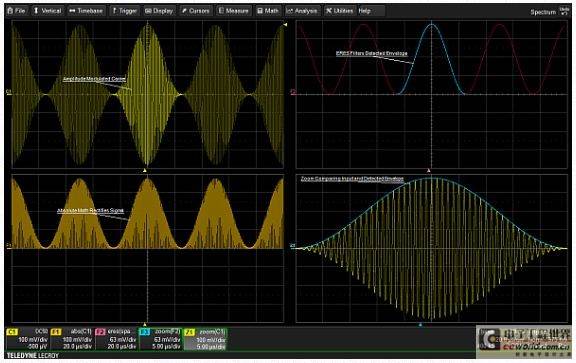Open the Vertical menu

coord(47,11)
